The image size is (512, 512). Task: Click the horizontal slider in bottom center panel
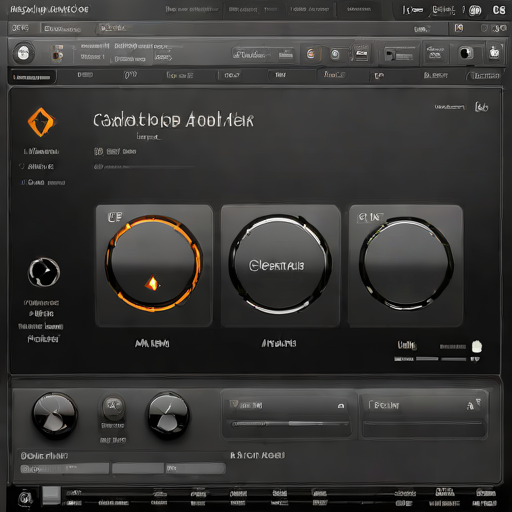[290, 424]
